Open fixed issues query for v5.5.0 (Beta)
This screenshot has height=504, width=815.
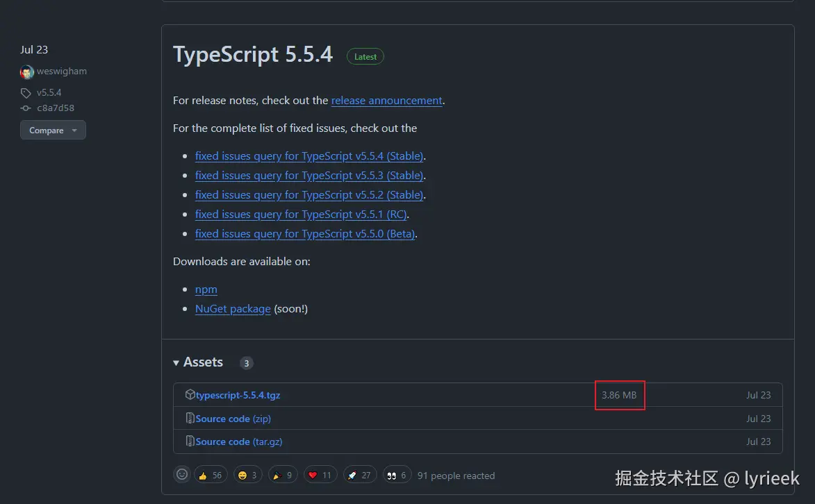click(305, 234)
